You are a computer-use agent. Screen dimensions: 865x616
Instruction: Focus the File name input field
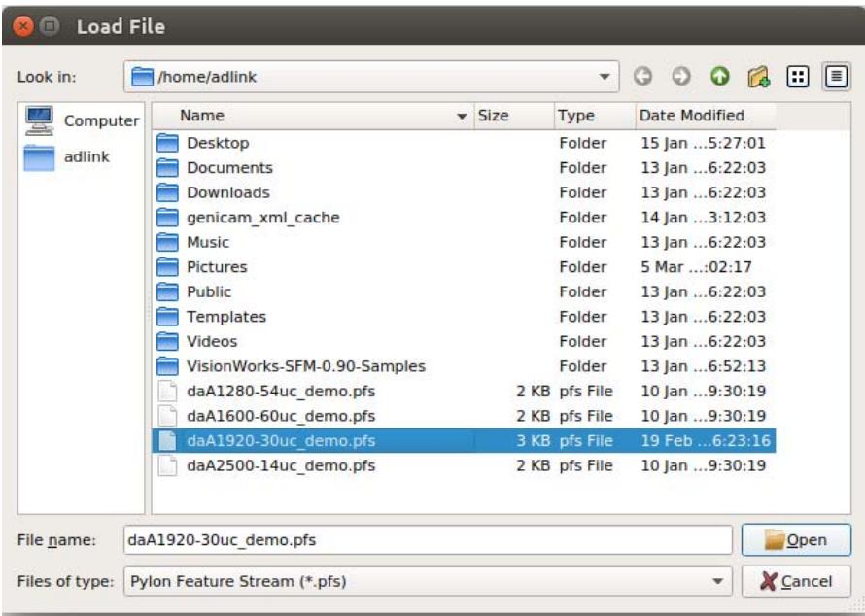[x=428, y=539]
